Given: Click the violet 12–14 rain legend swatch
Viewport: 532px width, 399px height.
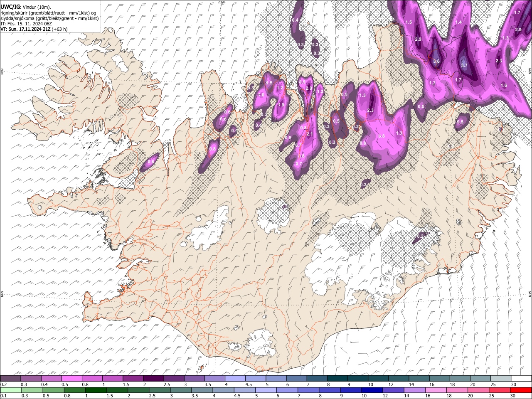Looking at the screenshot, I should (393, 390).
